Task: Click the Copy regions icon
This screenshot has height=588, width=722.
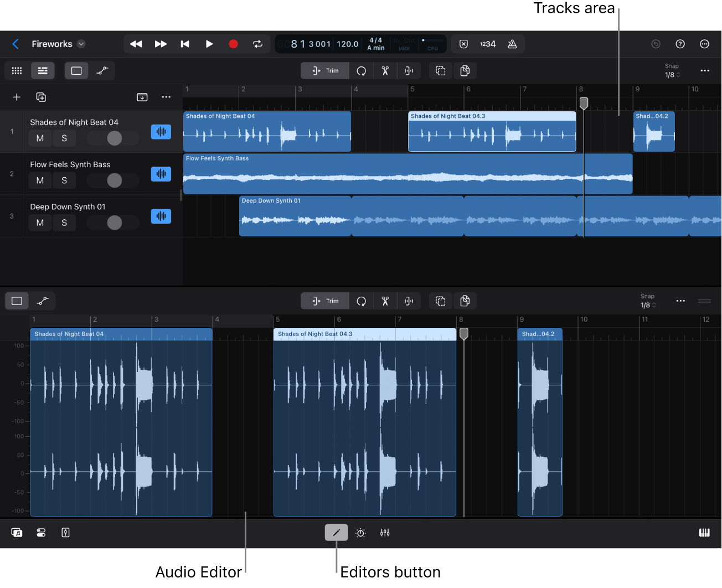Action: pyautogui.click(x=465, y=301)
